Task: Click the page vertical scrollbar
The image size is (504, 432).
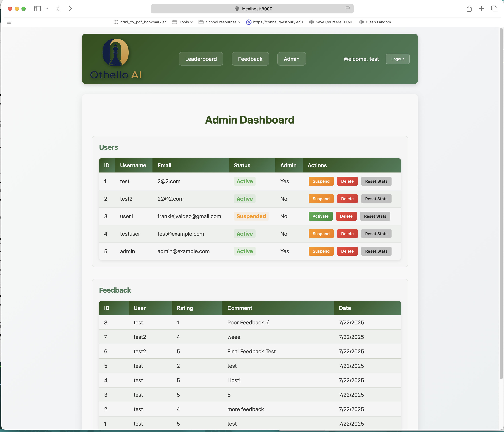Action: (x=501, y=204)
